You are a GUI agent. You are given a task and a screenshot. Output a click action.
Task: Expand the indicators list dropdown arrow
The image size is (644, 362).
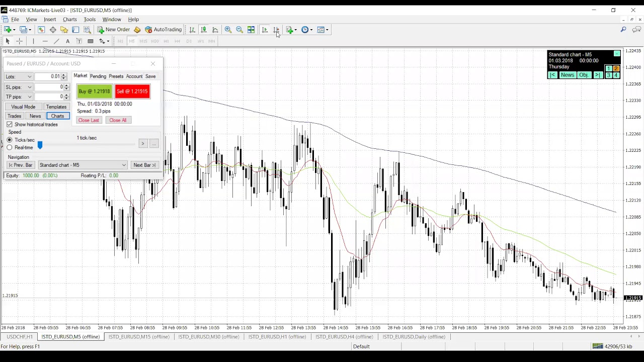point(296,30)
